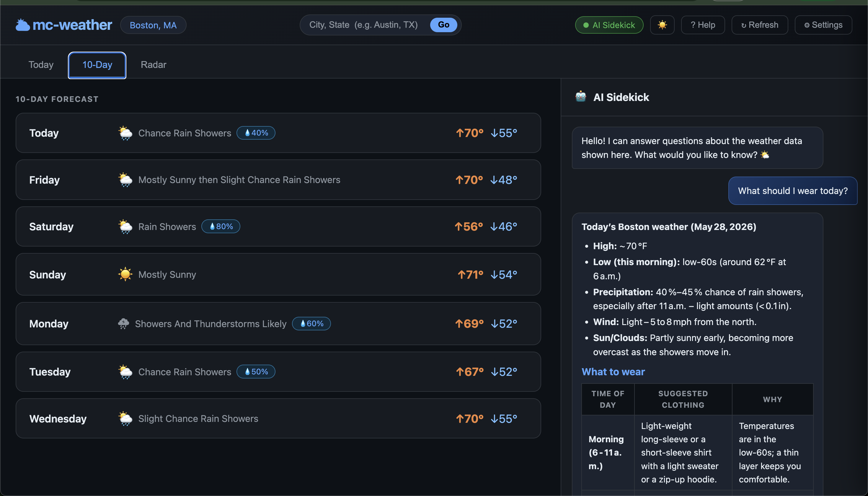Viewport: 868px width, 496px height.
Task: Open the Settings button
Action: tap(823, 25)
